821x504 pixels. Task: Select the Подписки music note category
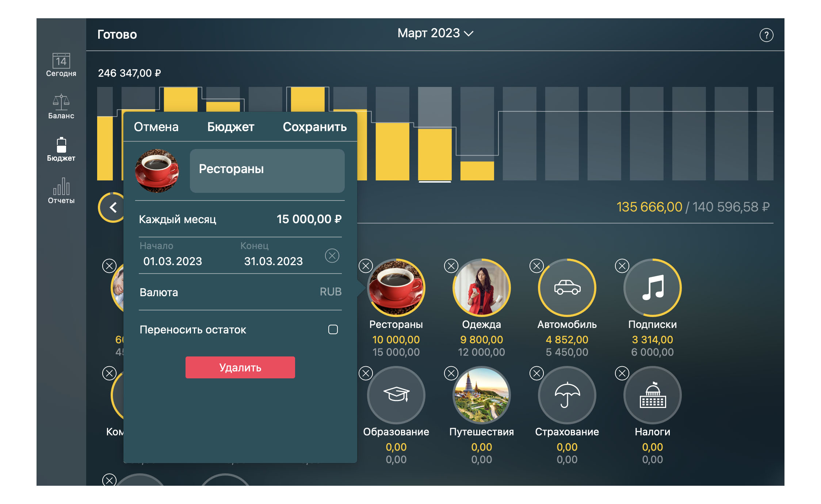click(652, 287)
